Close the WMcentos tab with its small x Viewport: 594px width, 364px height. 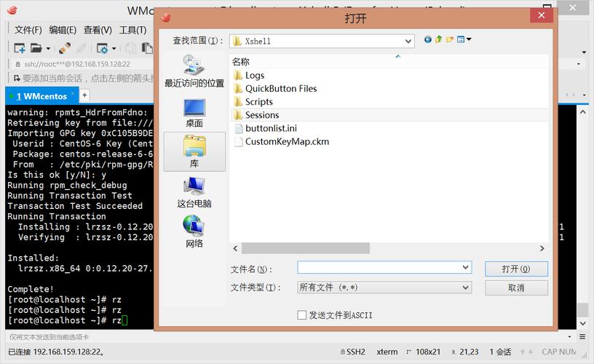(73, 93)
